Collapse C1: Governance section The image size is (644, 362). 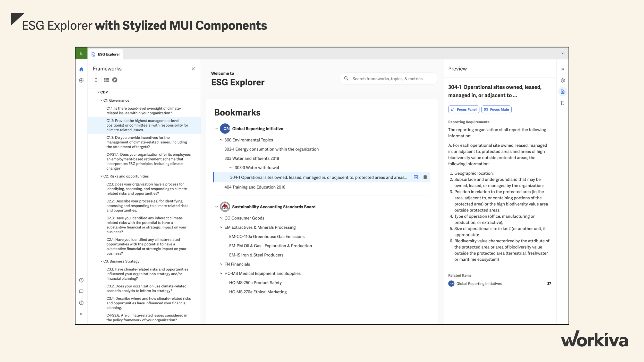101,101
